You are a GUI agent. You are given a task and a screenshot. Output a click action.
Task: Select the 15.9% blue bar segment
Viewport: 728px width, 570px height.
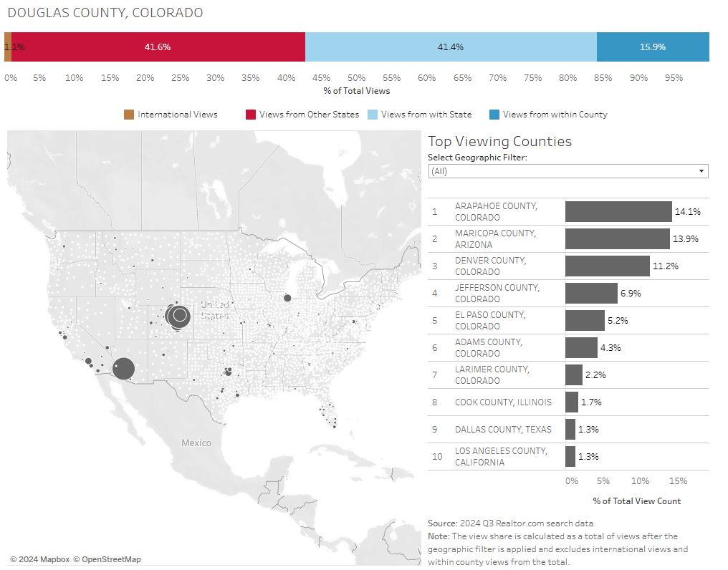[x=653, y=47]
